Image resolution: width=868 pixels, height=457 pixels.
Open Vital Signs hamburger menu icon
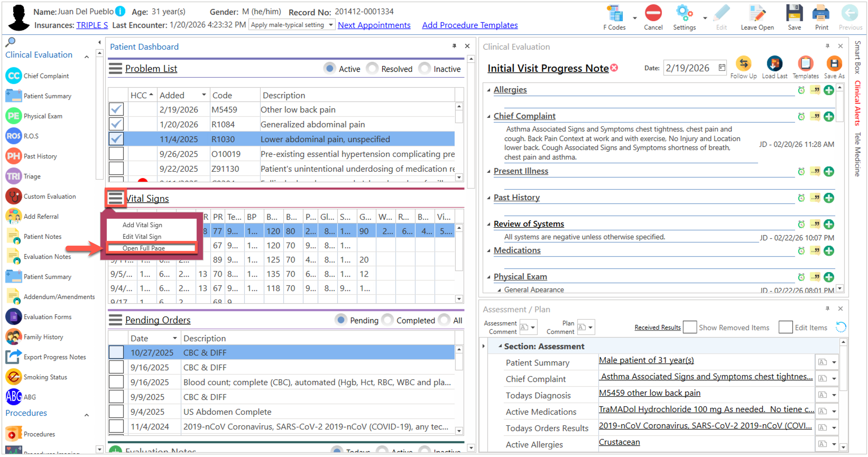[x=115, y=198]
